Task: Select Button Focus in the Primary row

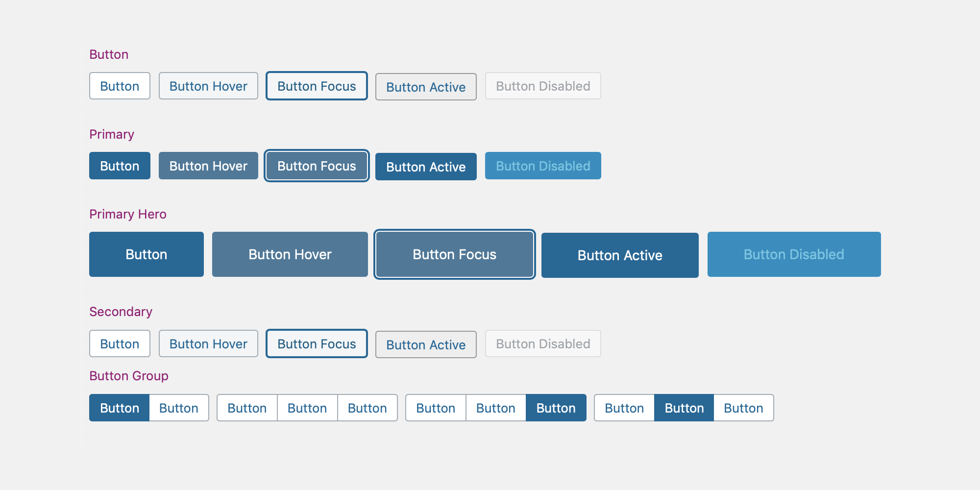Action: tap(317, 166)
